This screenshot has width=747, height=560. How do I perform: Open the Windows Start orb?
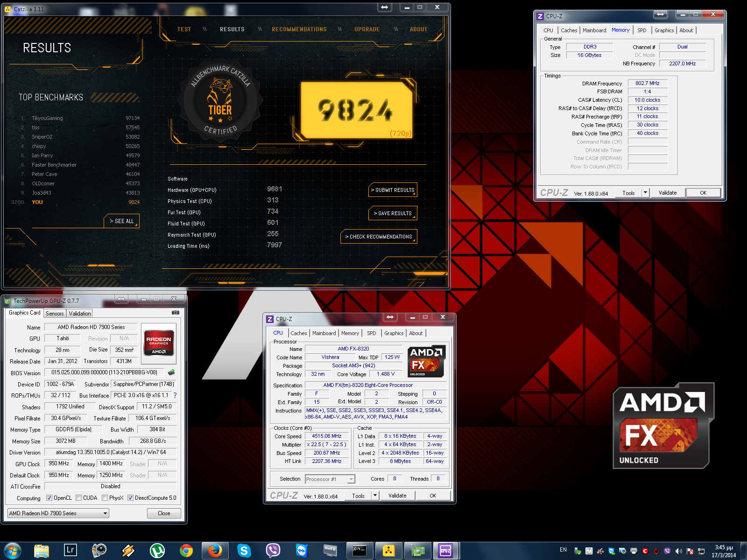(13, 551)
